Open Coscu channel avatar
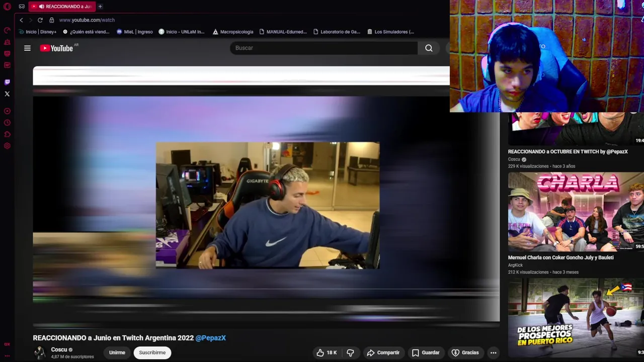644x362 pixels. [39, 352]
